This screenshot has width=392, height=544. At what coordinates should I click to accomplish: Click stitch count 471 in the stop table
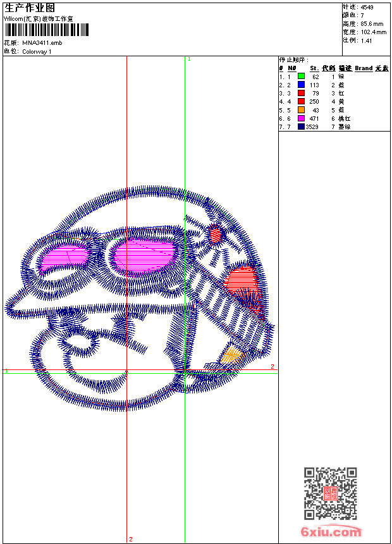tap(314, 119)
